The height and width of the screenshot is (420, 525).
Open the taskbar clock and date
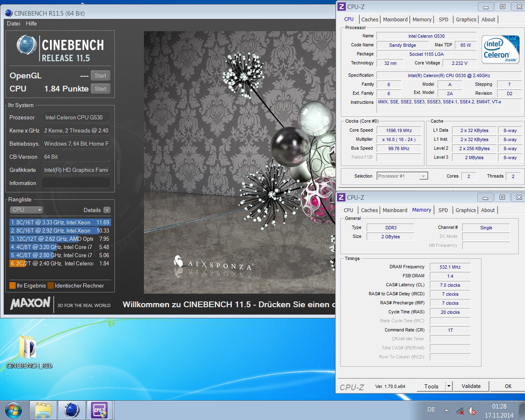[x=499, y=411]
